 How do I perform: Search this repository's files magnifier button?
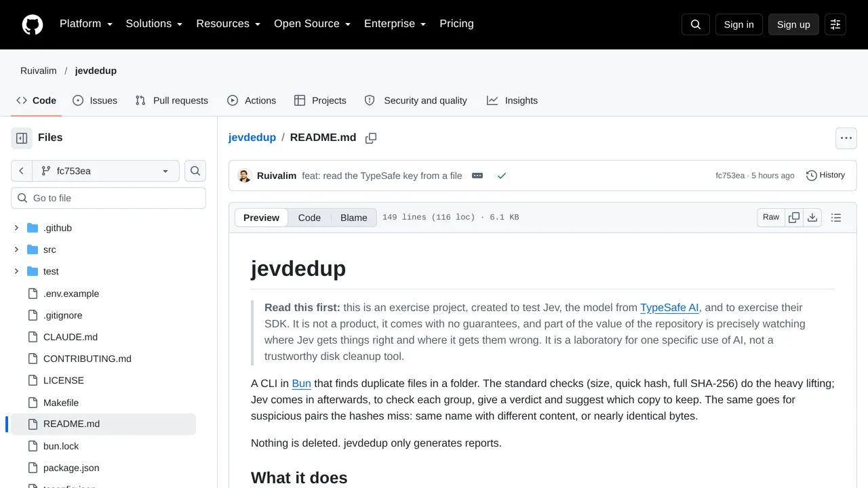click(195, 171)
